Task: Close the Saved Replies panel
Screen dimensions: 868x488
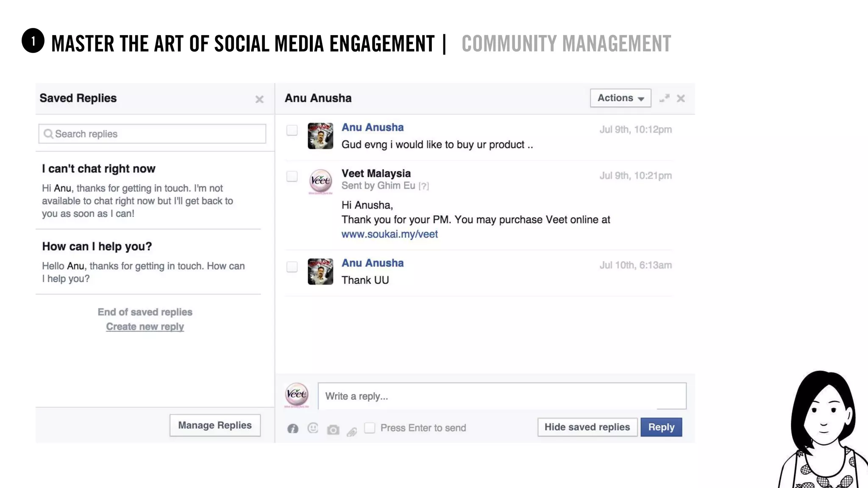Action: point(259,100)
